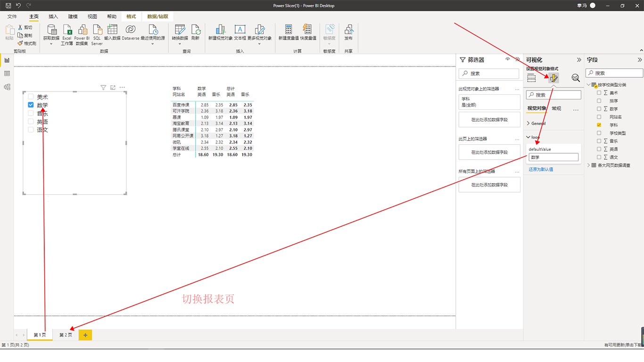
Task: Insert a 新建视觉对象 new visual
Action: tap(221, 33)
